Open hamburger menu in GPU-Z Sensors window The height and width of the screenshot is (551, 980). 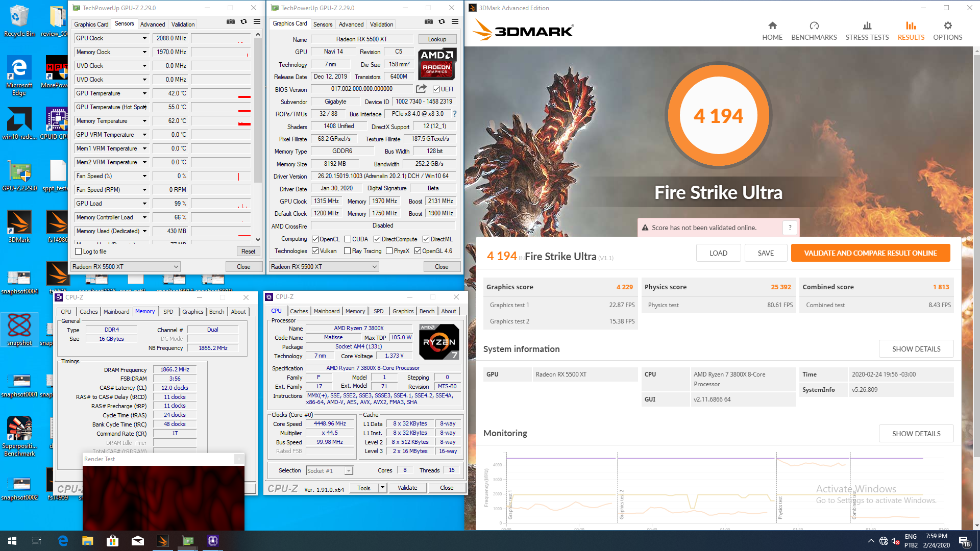257,22
